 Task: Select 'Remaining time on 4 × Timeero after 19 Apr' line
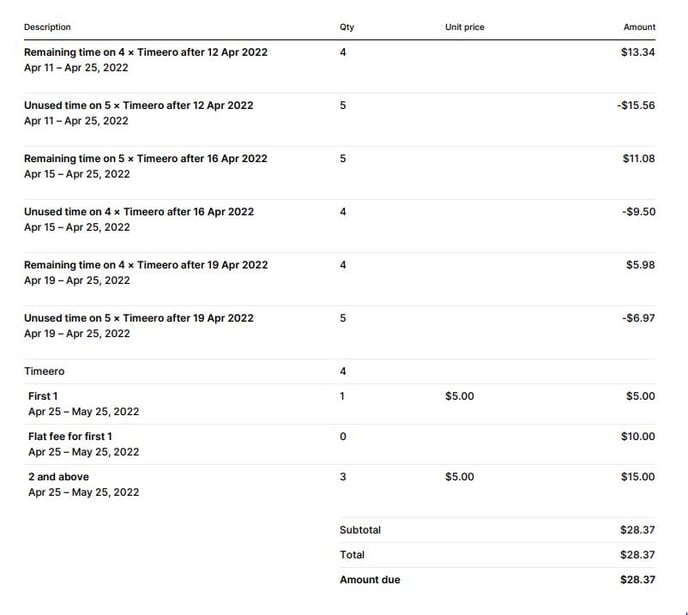pos(146,265)
